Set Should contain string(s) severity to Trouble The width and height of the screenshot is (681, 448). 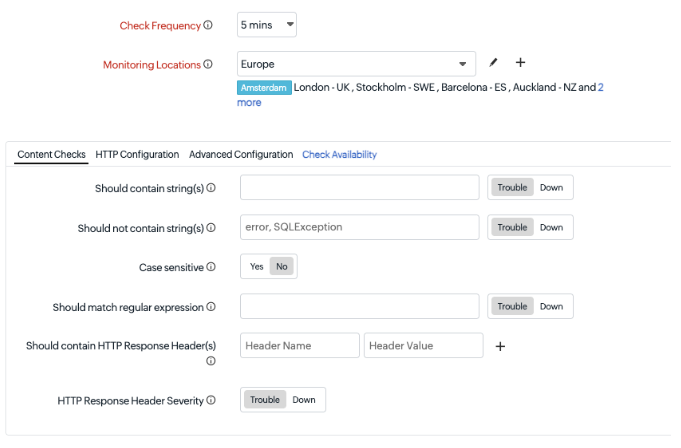coord(512,188)
